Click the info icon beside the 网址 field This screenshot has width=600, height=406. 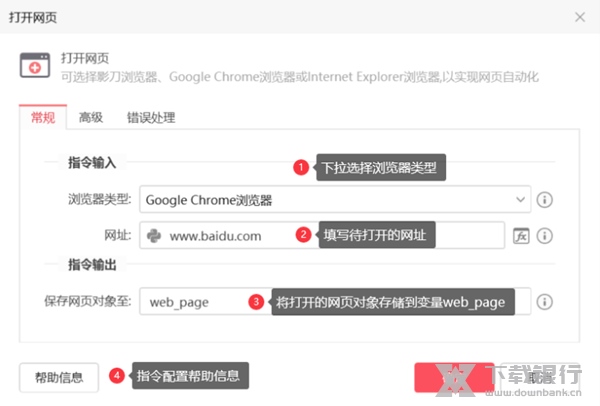(545, 236)
